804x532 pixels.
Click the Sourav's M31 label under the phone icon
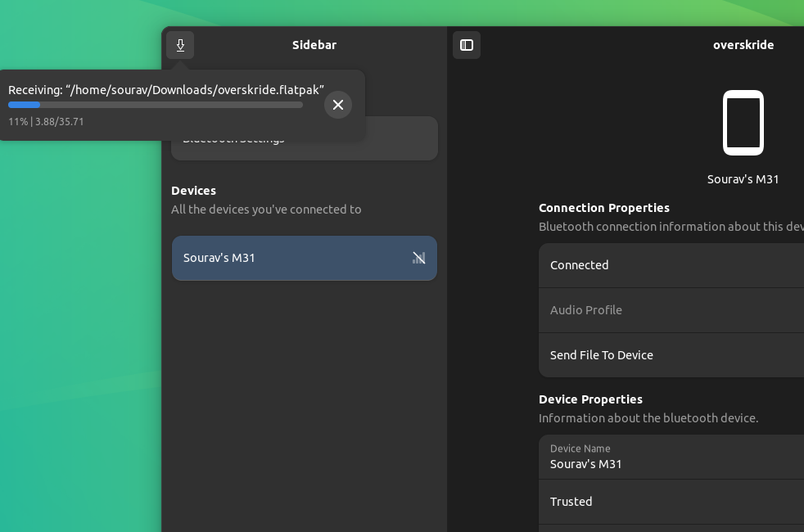click(x=743, y=179)
